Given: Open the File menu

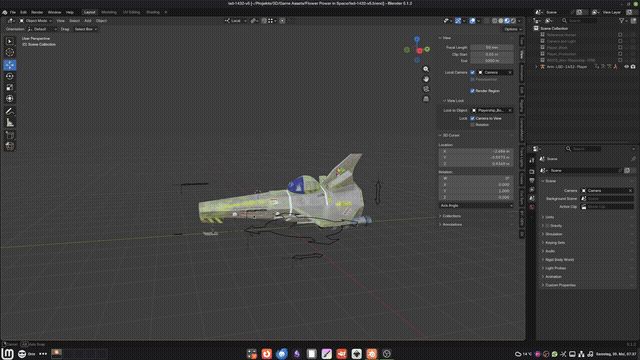Looking at the screenshot, I should (13, 12).
